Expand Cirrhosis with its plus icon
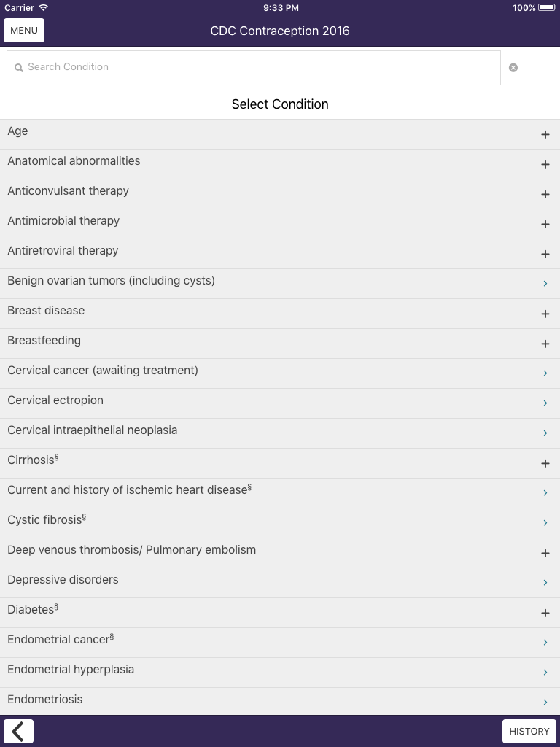Screen dimensions: 560x747 pyautogui.click(x=545, y=463)
